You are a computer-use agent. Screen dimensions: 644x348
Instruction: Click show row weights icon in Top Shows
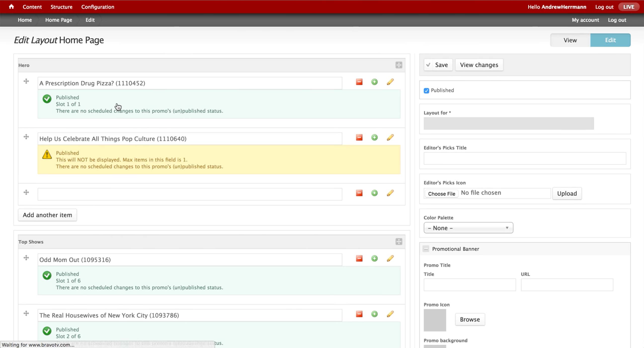click(x=399, y=242)
